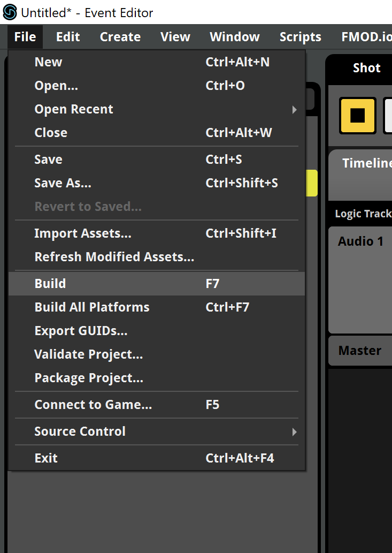The image size is (392, 553).
Task: Select the Timeline tab
Action: [x=367, y=164]
